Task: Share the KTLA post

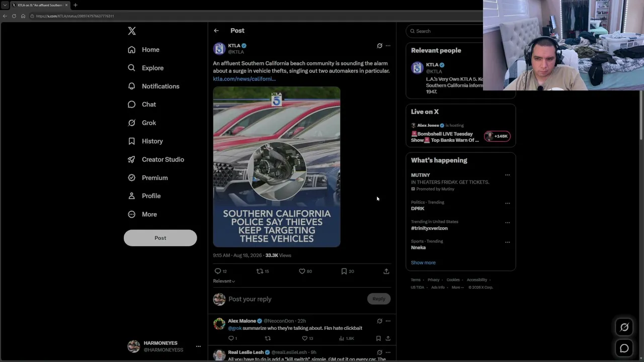Action: (x=386, y=271)
